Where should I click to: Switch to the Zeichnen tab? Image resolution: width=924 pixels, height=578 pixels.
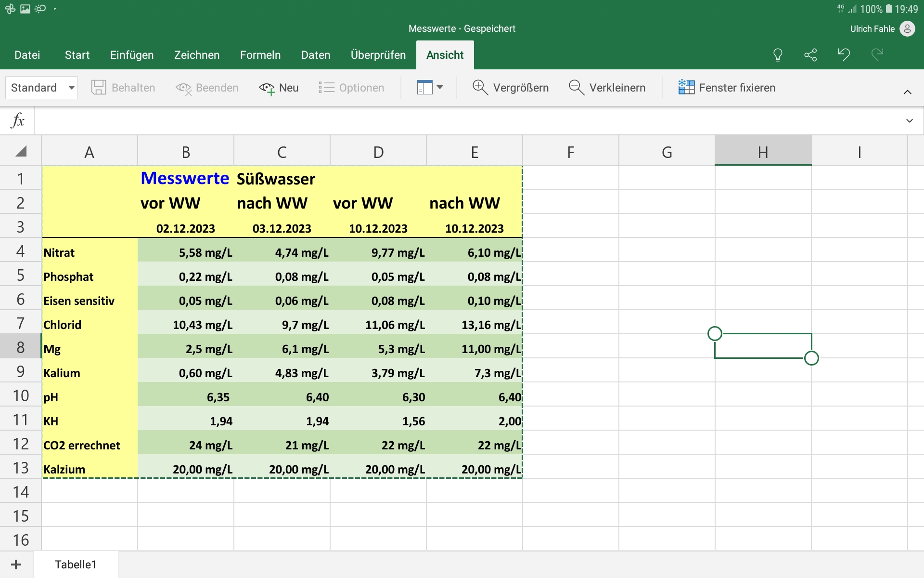tap(197, 55)
